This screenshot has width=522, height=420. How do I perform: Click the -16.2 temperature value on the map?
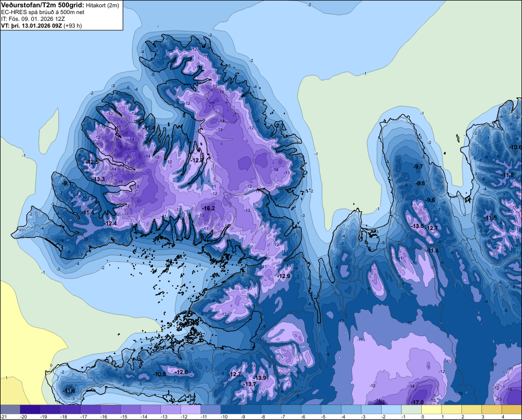pos(209,208)
